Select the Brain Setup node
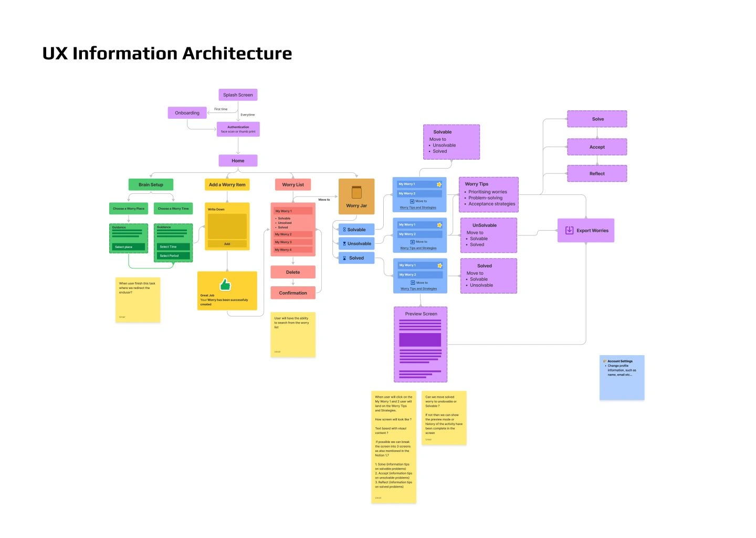This screenshot has height=538, width=756. pos(151,185)
